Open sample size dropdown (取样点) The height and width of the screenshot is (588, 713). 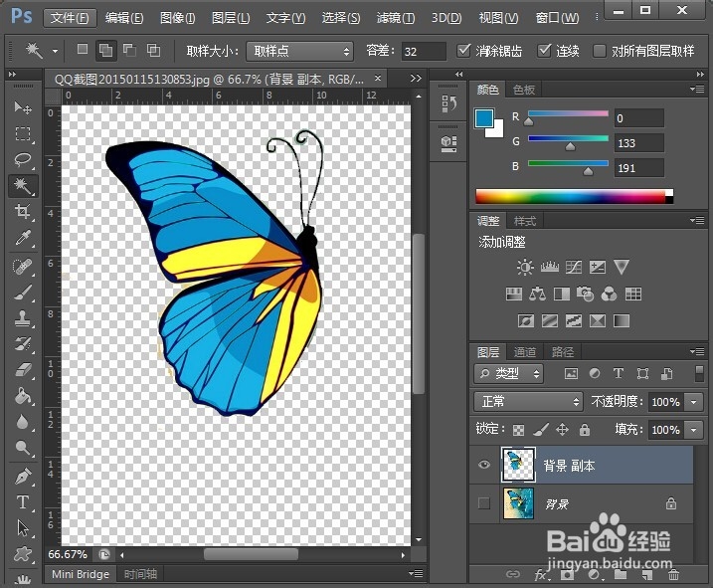(299, 51)
